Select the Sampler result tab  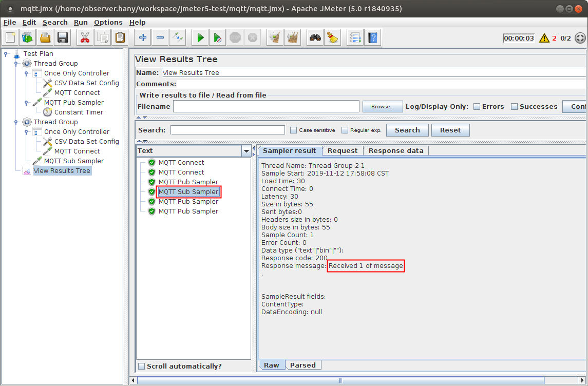tap(290, 150)
